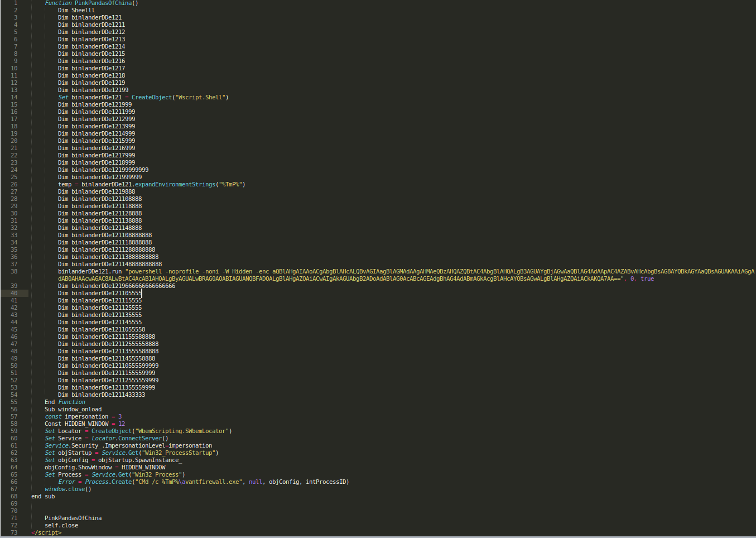756x538 pixels.
Task: Click highlighted line number 40 in gutter
Action: click(14, 293)
